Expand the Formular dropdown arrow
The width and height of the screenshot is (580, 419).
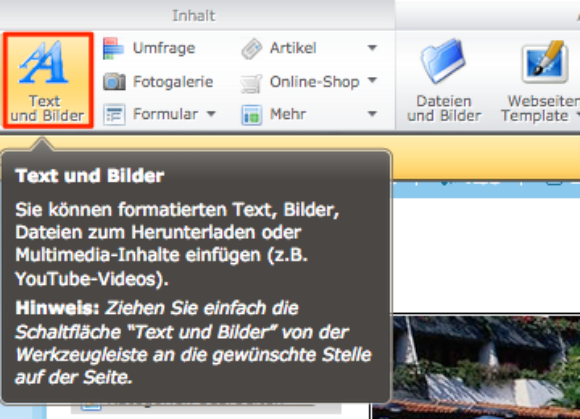[x=211, y=114]
